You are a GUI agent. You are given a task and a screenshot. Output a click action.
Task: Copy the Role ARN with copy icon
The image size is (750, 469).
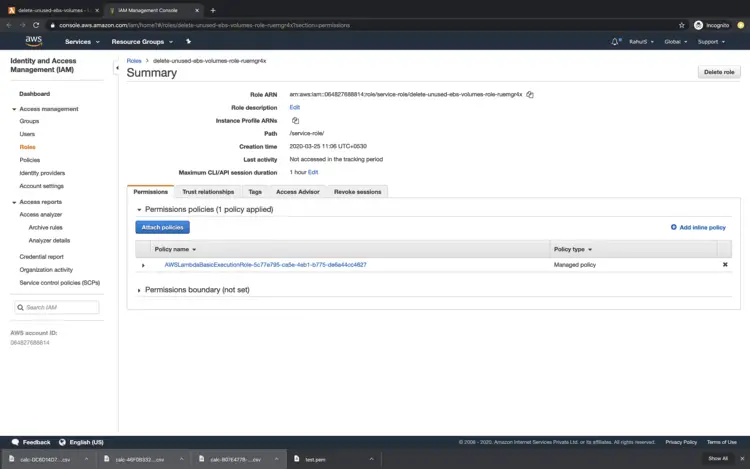tap(530, 95)
